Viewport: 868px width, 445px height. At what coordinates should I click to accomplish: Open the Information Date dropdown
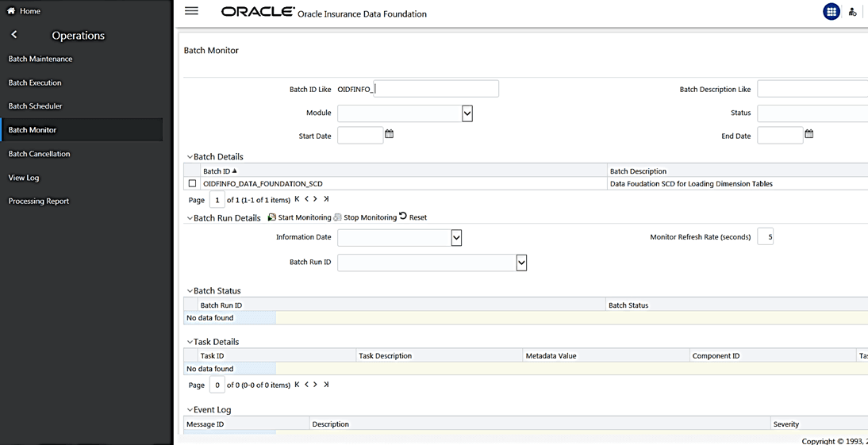click(x=457, y=237)
